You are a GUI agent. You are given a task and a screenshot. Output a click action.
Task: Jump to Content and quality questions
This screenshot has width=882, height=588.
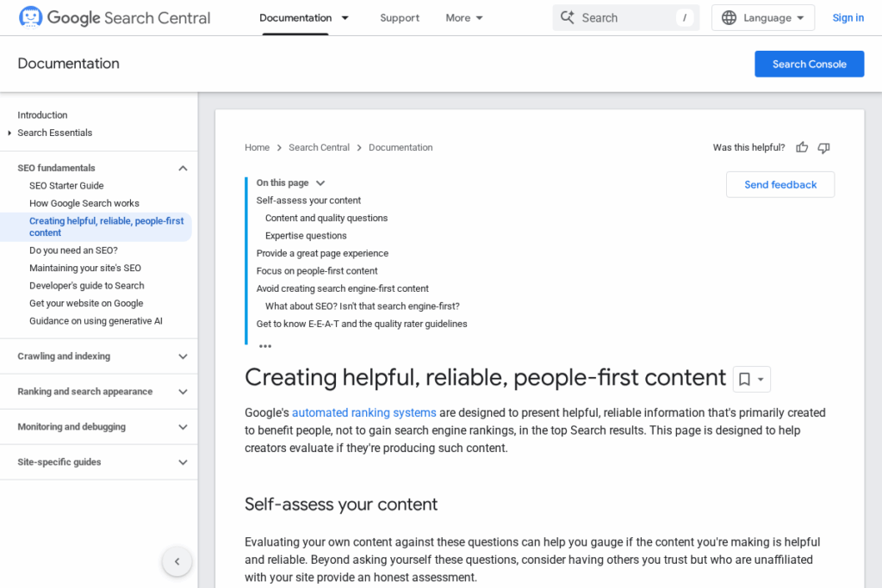[326, 218]
